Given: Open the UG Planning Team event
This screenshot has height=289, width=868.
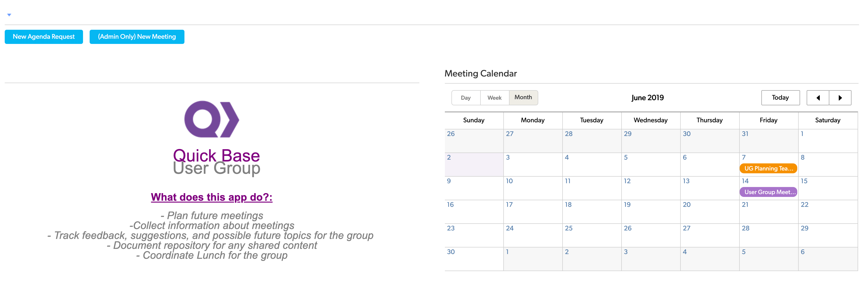Looking at the screenshot, I should 768,168.
